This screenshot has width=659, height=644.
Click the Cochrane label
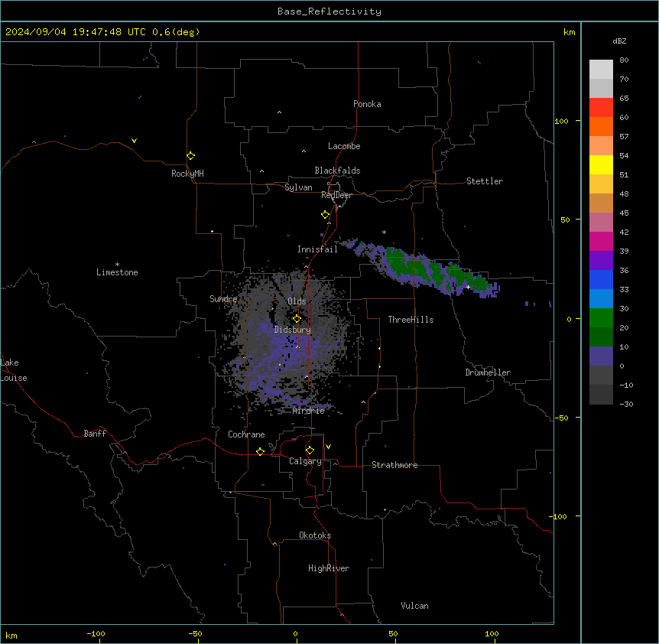[246, 434]
